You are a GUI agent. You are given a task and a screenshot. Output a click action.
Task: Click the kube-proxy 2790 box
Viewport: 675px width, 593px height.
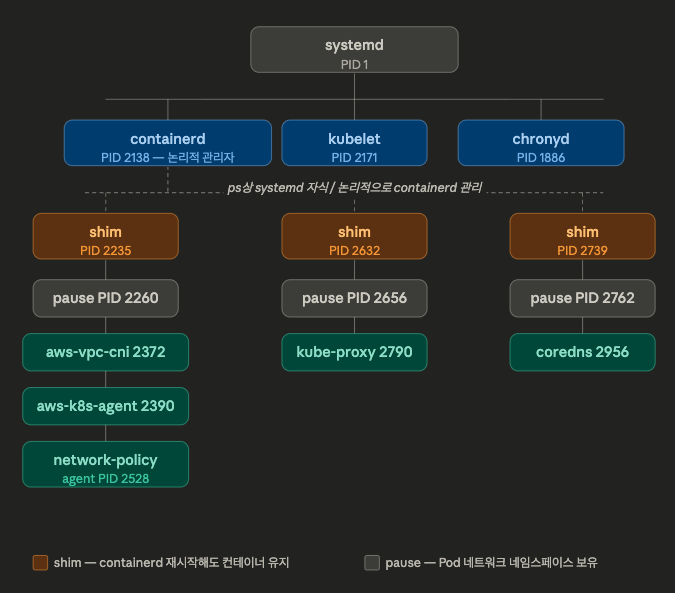(x=354, y=352)
